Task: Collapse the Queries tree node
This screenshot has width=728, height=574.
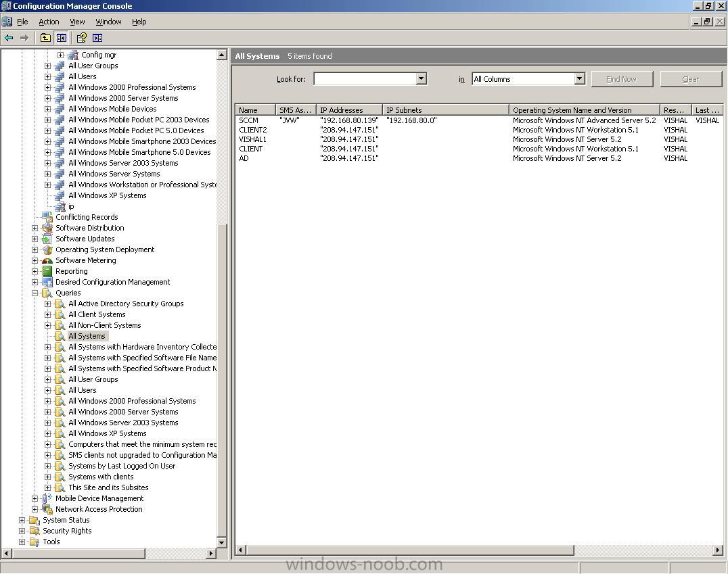Action: pyautogui.click(x=35, y=293)
